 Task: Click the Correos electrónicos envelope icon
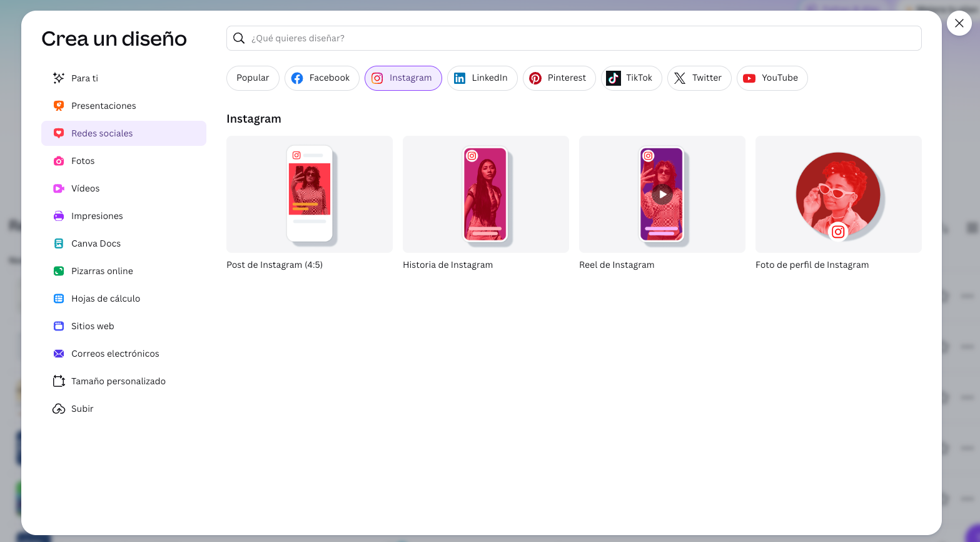click(x=59, y=354)
